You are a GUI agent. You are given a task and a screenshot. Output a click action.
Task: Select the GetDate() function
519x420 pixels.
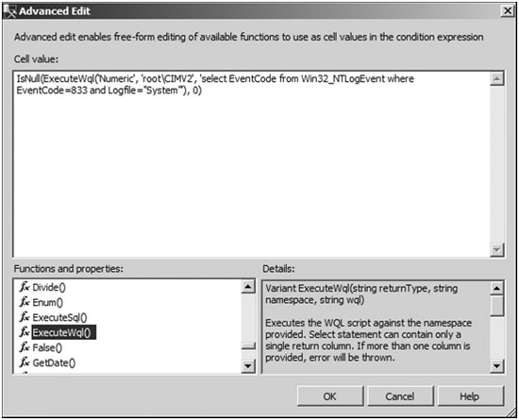(54, 363)
